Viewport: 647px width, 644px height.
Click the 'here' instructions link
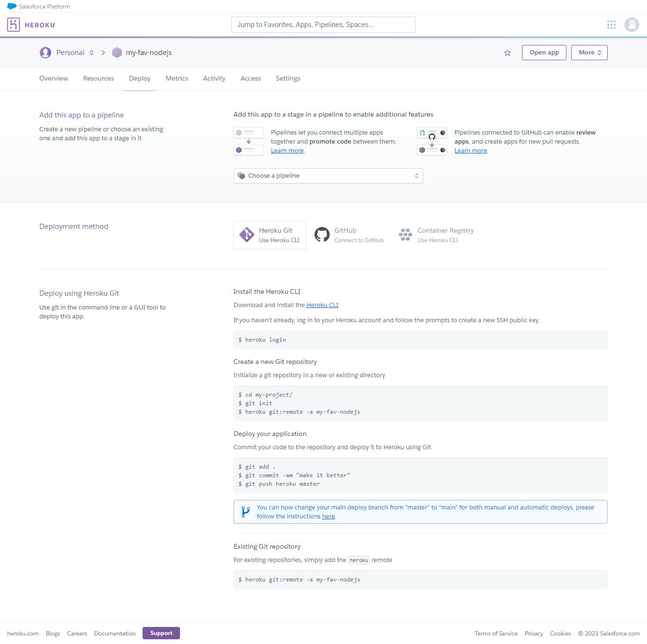coord(328,517)
